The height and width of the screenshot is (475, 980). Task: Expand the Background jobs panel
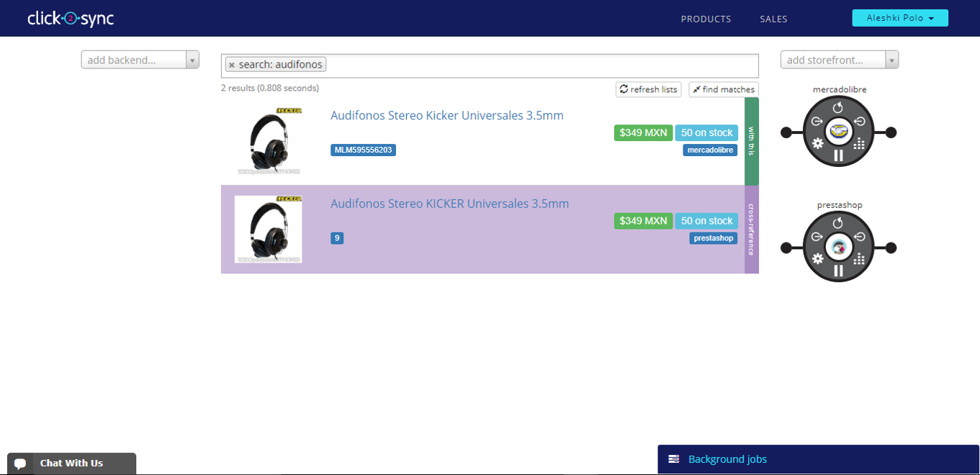coord(819,459)
